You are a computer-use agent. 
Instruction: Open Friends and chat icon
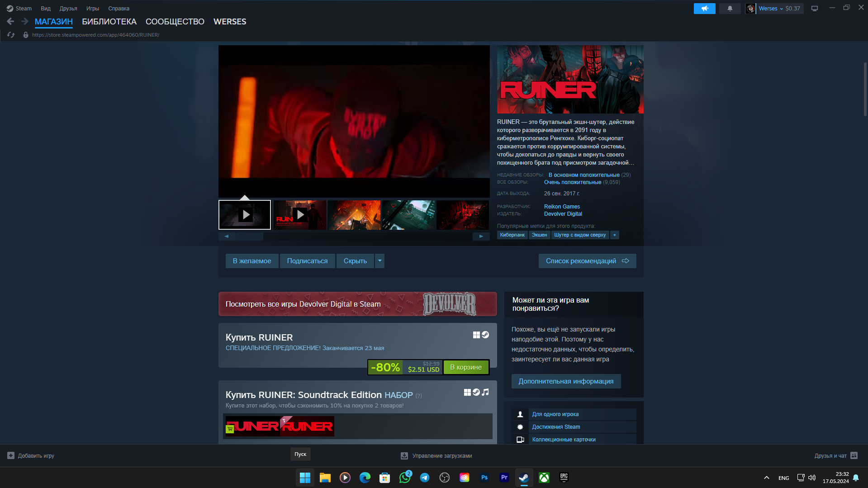pyautogui.click(x=854, y=455)
